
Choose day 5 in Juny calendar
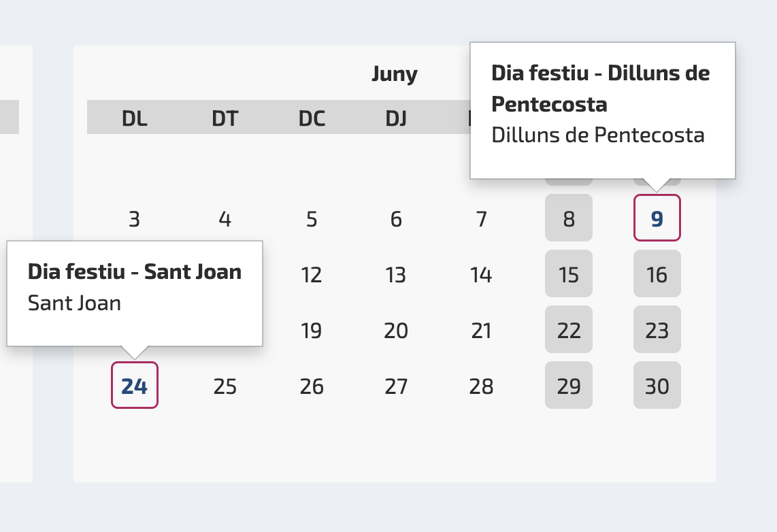coord(312,219)
